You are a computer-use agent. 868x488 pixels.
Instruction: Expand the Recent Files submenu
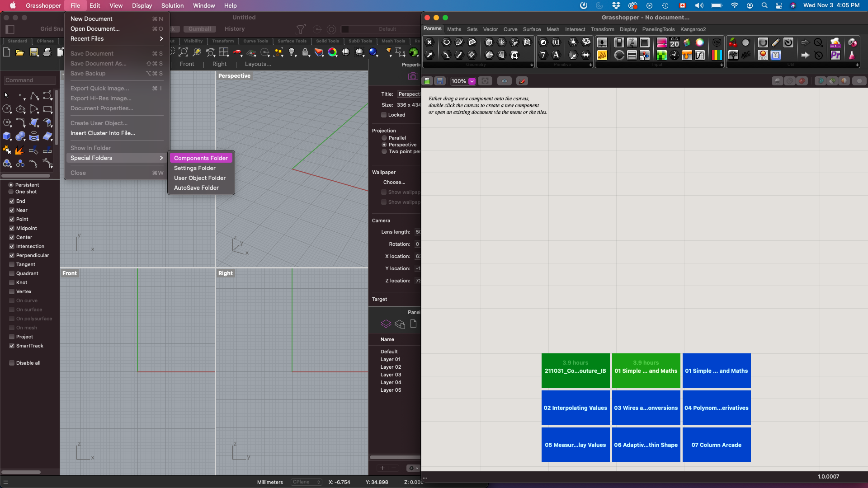coord(117,38)
